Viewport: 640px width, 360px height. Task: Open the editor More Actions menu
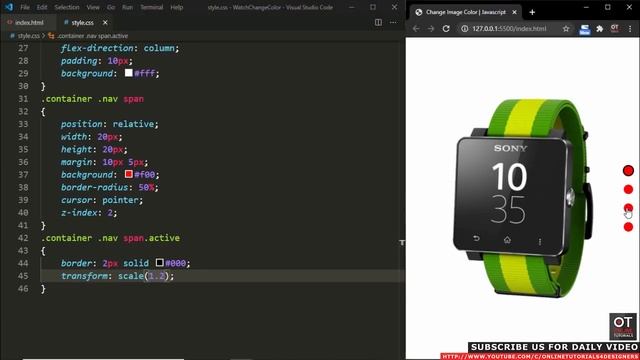tap(393, 22)
